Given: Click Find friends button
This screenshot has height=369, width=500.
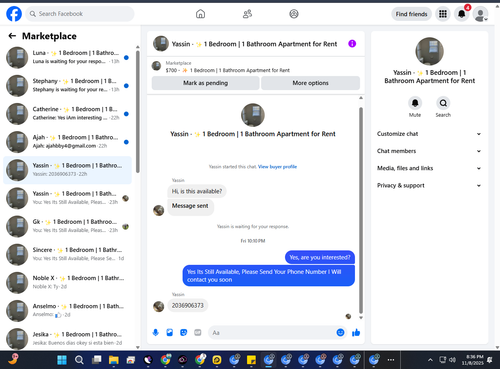Looking at the screenshot, I should [x=411, y=14].
